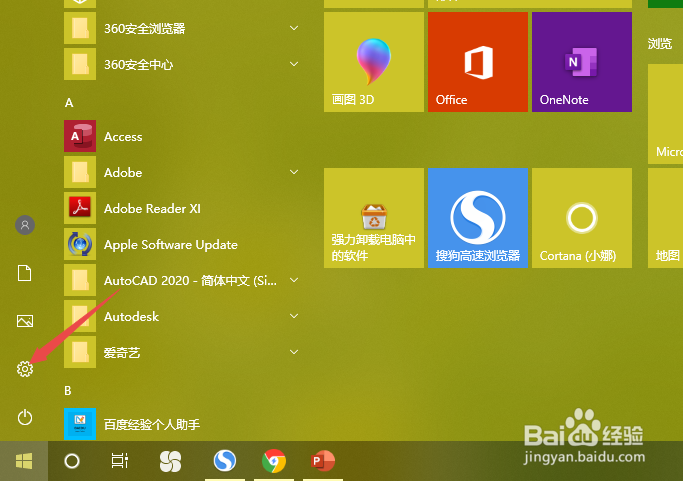Open the 360安全浏览器 folder
This screenshot has width=683, height=481.
181,28
